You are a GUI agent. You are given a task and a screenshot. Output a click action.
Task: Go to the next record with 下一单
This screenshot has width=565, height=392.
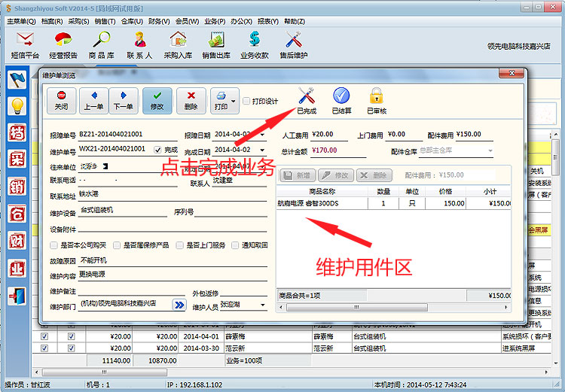point(123,100)
